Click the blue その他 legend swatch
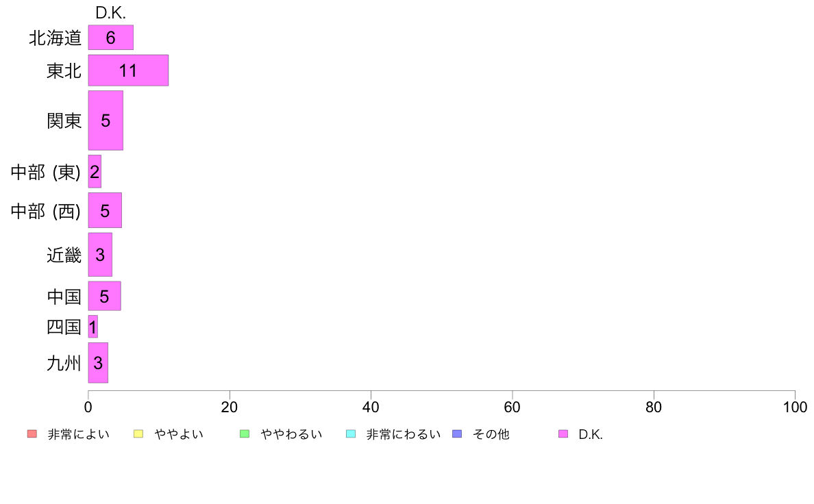Screen dimensions: 814x504 [x=457, y=434]
